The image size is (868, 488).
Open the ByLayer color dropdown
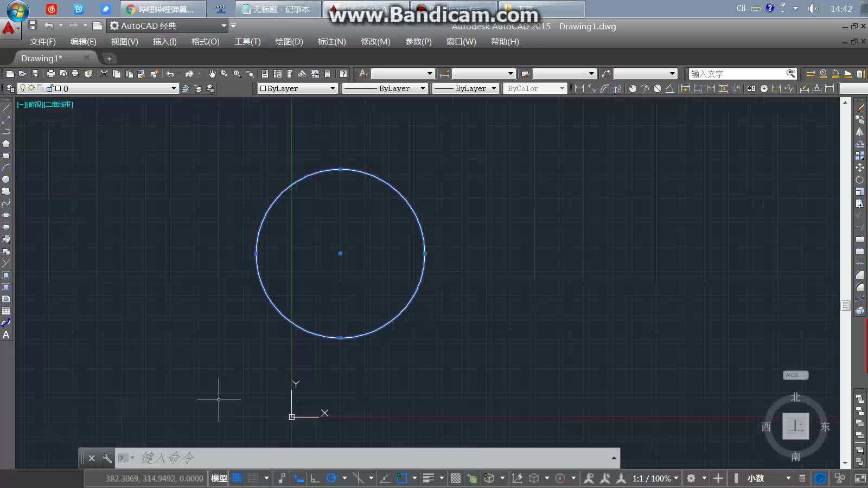(333, 88)
